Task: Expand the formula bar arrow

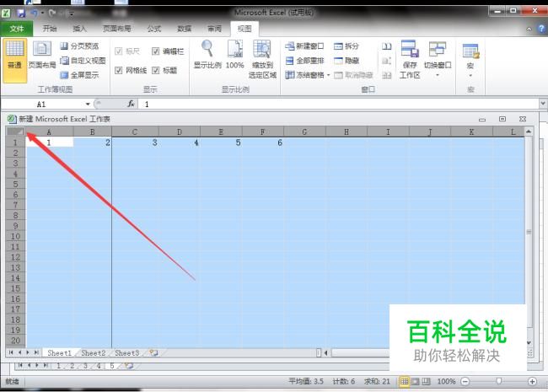Action: click(x=543, y=104)
